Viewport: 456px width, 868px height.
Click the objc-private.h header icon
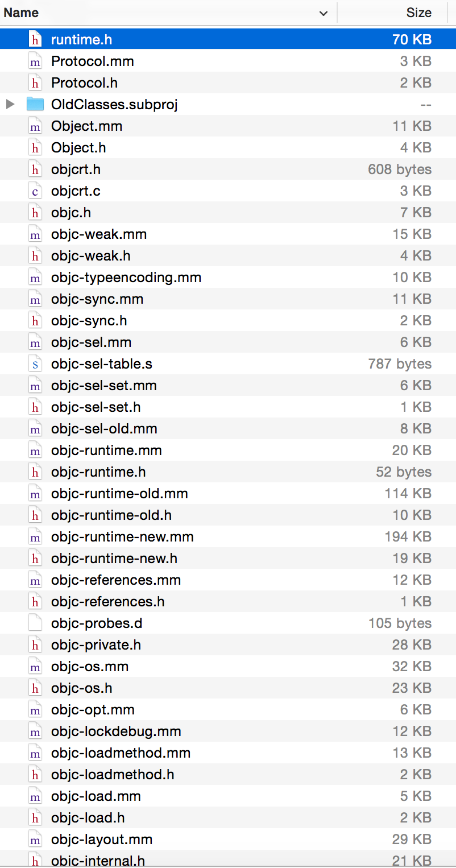click(35, 645)
